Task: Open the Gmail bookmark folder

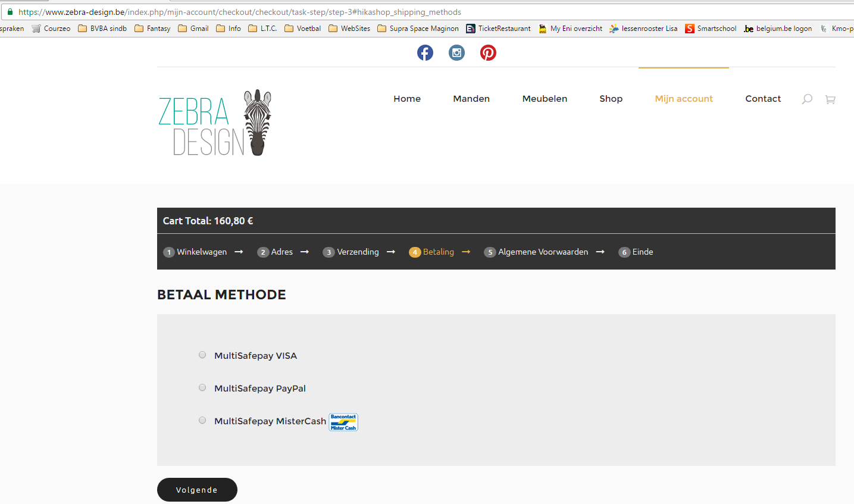Action: pos(193,29)
